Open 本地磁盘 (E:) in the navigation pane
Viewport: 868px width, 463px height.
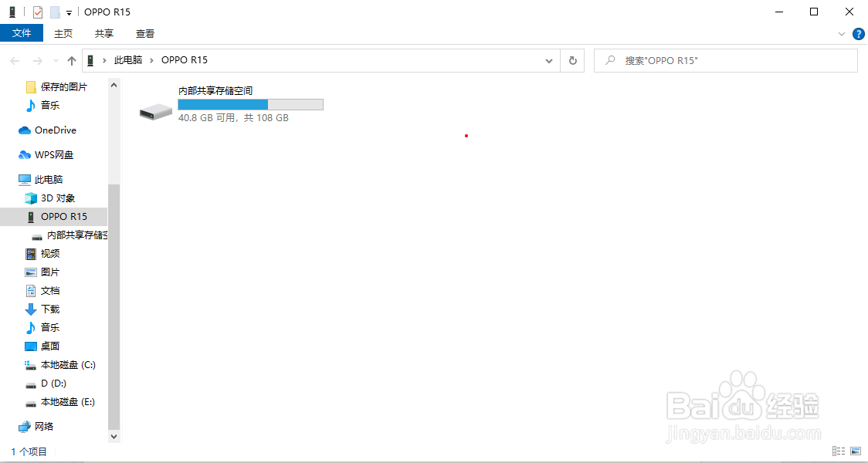[67, 402]
